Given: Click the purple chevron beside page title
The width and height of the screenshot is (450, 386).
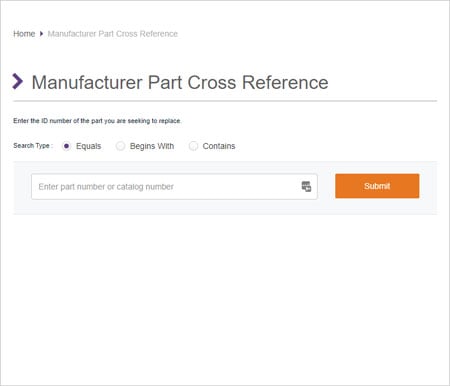Looking at the screenshot, I should (x=18, y=81).
